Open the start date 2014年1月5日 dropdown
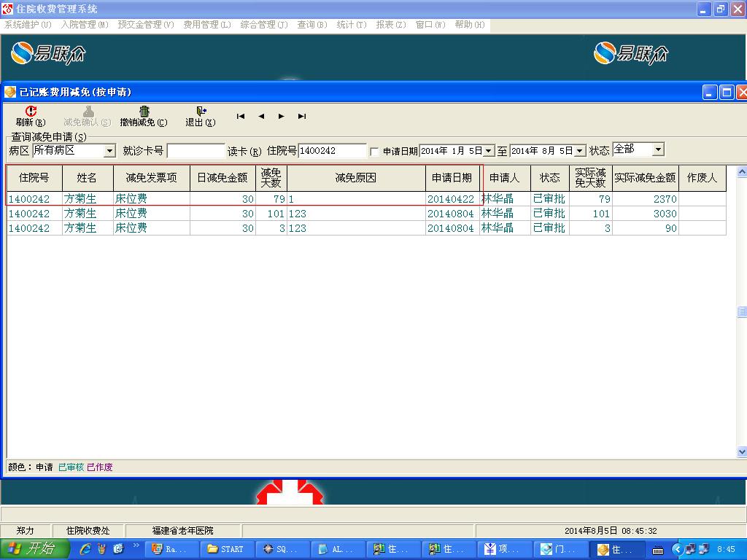 pyautogui.click(x=489, y=151)
